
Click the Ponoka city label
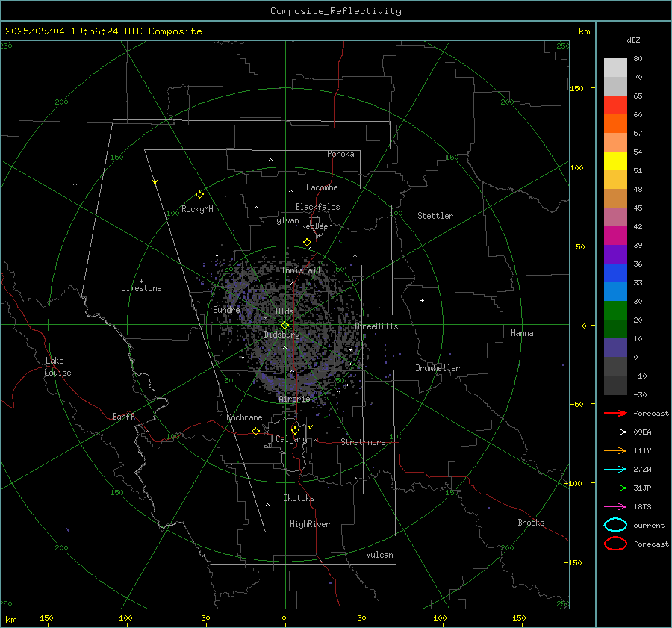point(340,154)
